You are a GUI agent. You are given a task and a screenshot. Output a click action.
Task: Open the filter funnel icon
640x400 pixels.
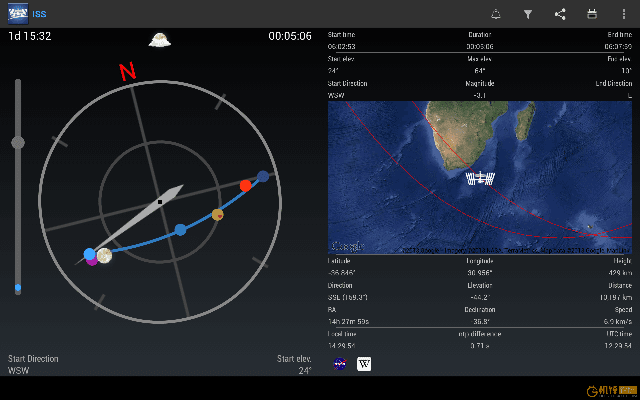point(528,14)
